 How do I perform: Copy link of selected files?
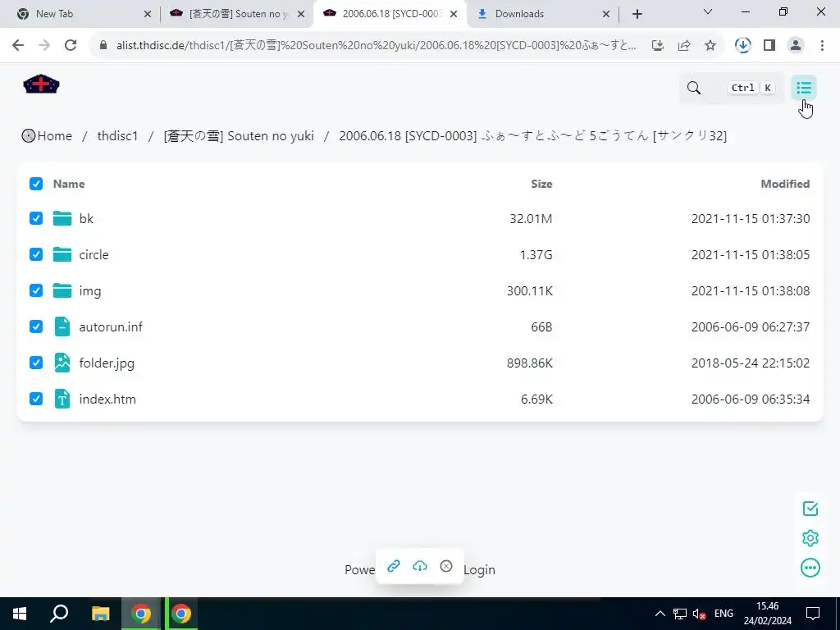pos(394,566)
